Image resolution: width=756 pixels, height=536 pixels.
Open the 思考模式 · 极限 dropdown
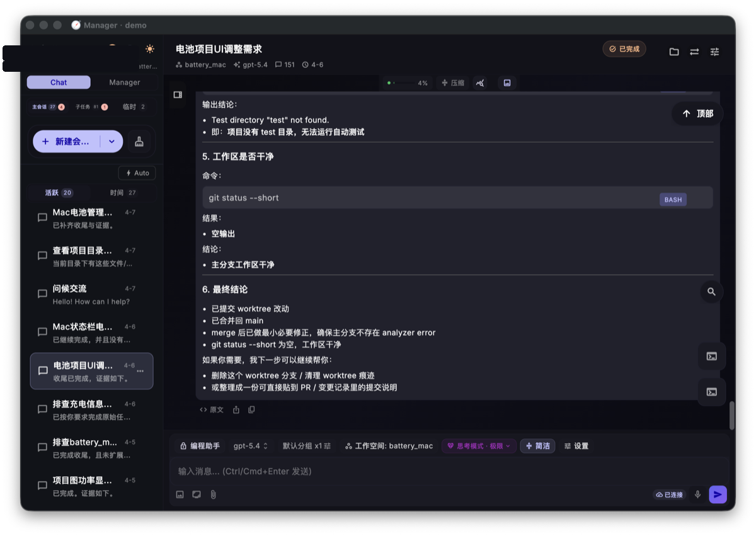pyautogui.click(x=479, y=446)
